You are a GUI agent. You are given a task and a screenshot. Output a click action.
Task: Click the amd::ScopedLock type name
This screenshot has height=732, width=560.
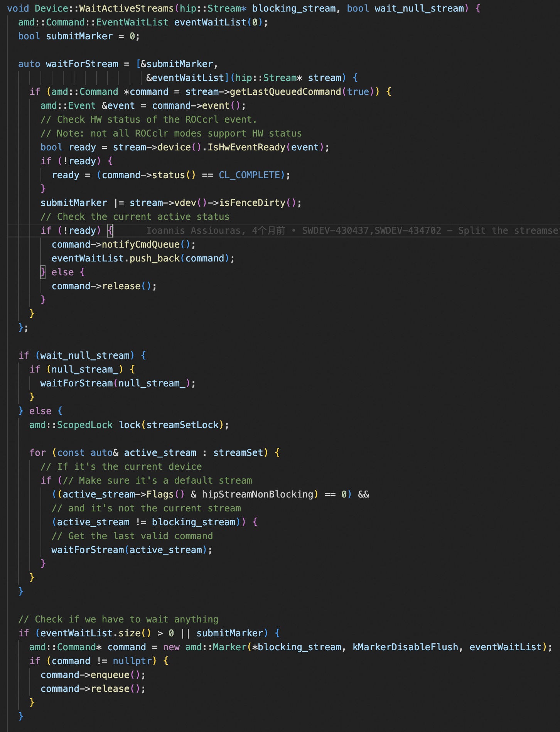tap(71, 425)
